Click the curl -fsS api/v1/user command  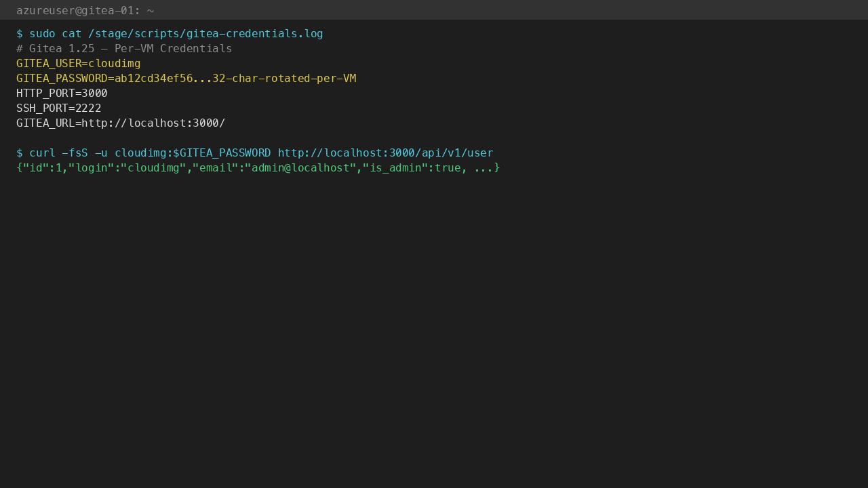click(x=255, y=153)
